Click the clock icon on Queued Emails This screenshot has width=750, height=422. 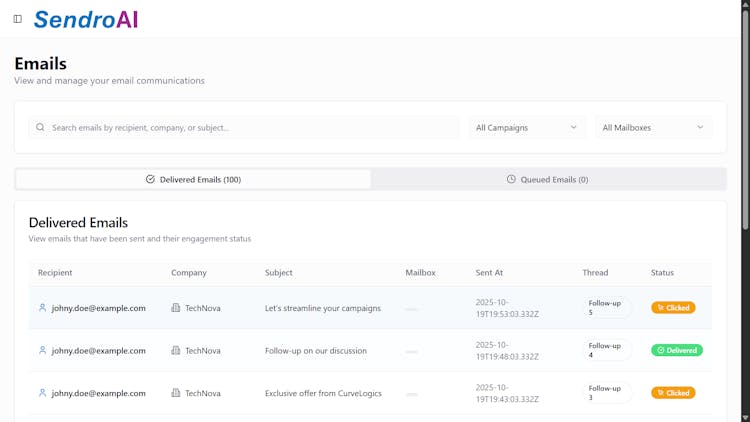(x=511, y=180)
